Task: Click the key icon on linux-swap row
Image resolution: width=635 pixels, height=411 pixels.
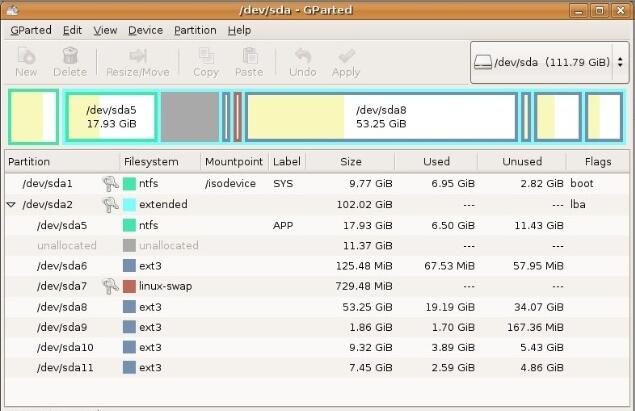Action: tap(110, 287)
